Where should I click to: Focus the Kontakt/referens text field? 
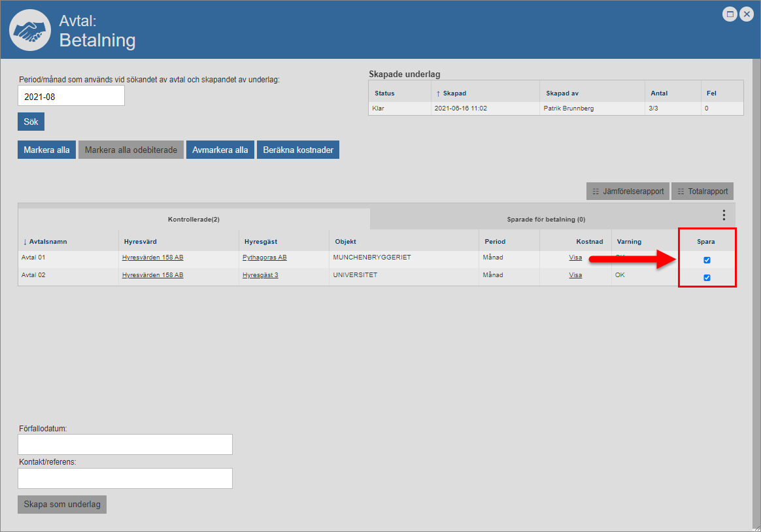click(x=125, y=478)
